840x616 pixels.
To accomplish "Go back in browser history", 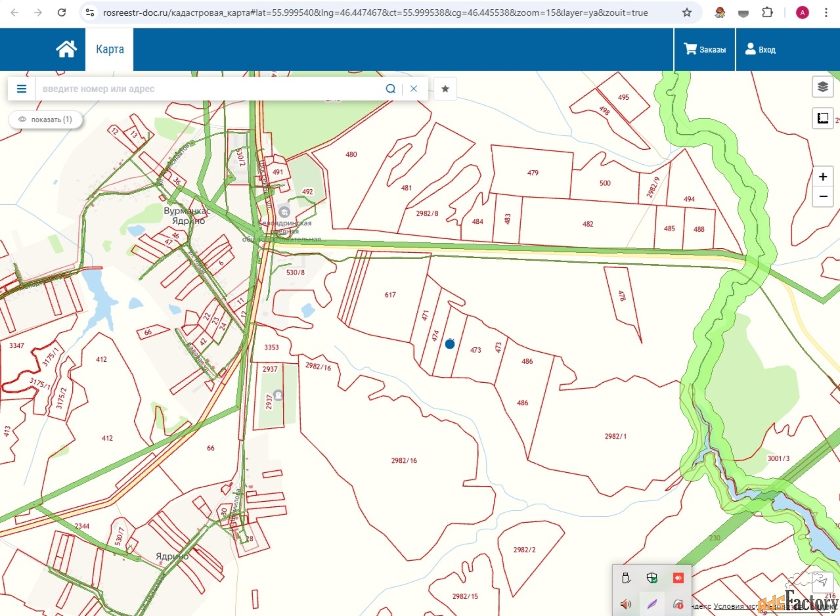I will pyautogui.click(x=15, y=12).
